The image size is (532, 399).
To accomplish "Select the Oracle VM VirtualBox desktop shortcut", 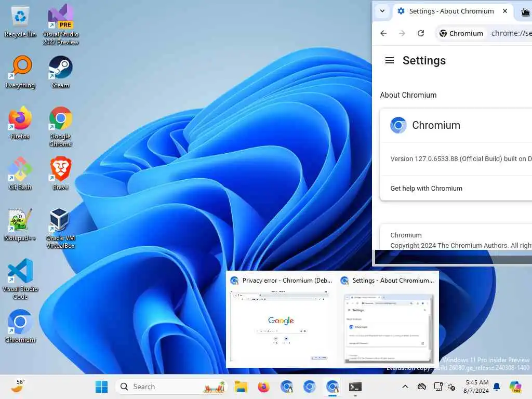I will coord(60,229).
